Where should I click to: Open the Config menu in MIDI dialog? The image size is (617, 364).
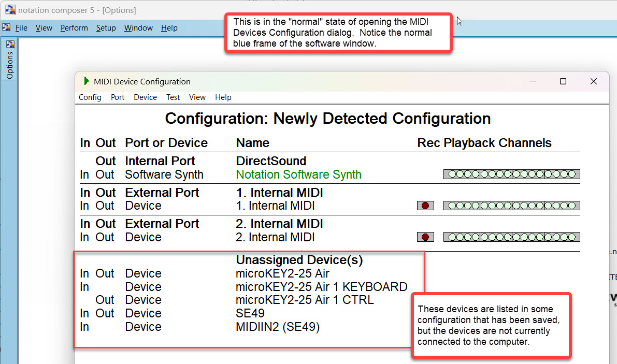pyautogui.click(x=90, y=97)
